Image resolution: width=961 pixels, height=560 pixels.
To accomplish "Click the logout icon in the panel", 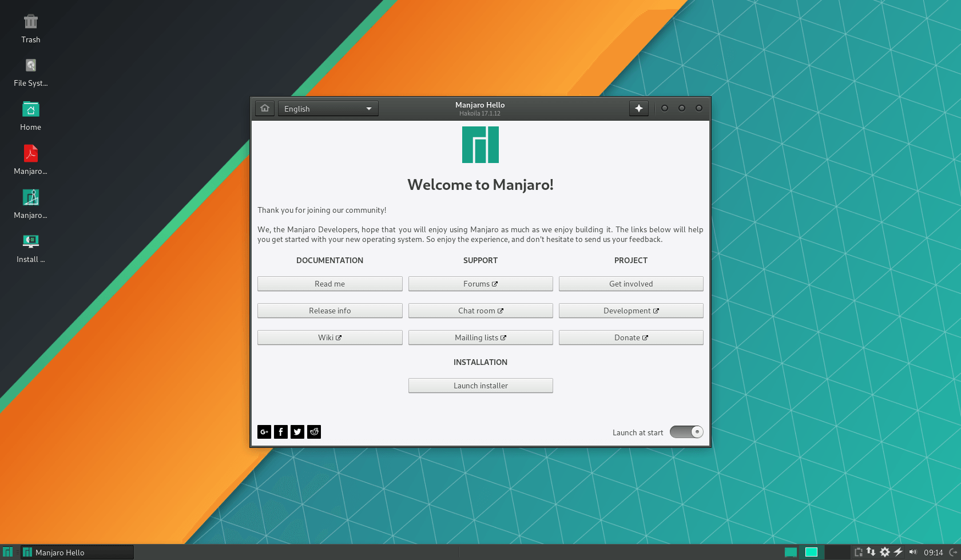I will click(x=953, y=553).
